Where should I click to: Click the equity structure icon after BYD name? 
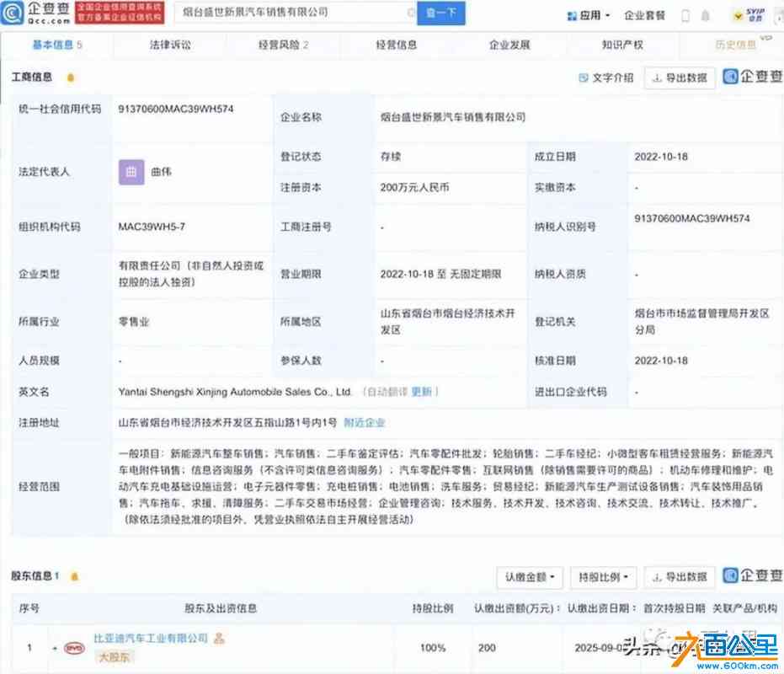click(219, 638)
